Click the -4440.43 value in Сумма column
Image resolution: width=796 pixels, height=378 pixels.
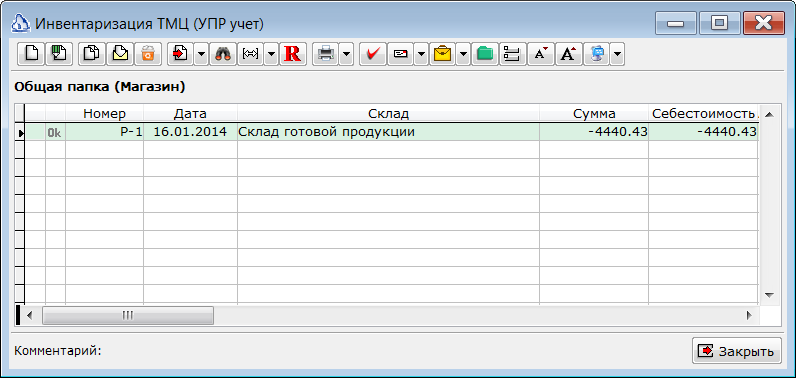594,132
